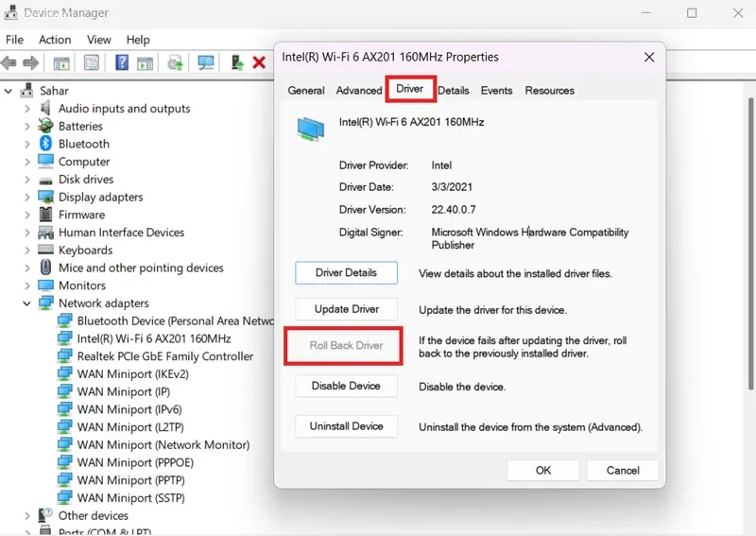This screenshot has height=536, width=756.
Task: Click the Audio inputs and outputs speaker icon
Action: [x=45, y=109]
